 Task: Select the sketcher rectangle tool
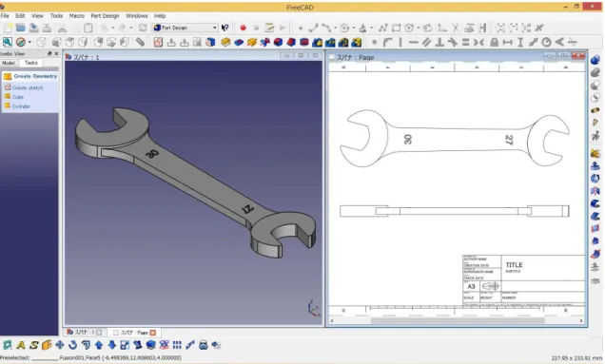pos(397,28)
